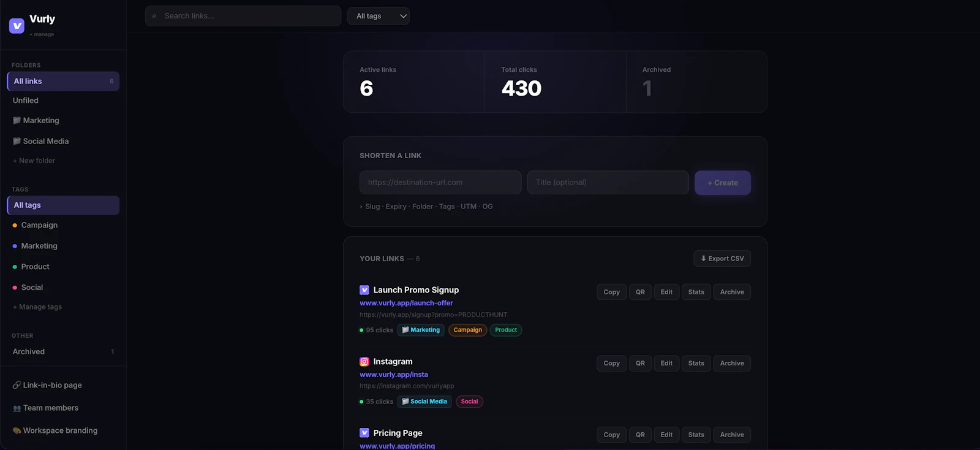The width and height of the screenshot is (980, 450).
Task: Click the Instagram favicon icon
Action: [364, 362]
